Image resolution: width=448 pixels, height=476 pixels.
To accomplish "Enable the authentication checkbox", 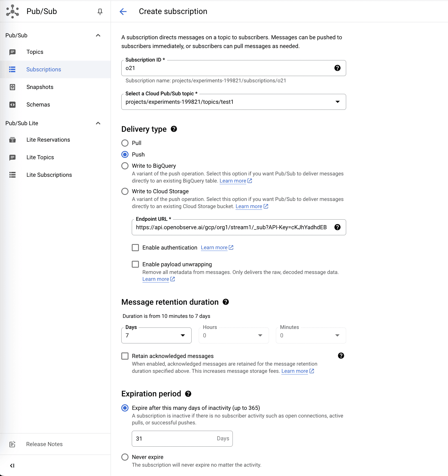I will (135, 247).
